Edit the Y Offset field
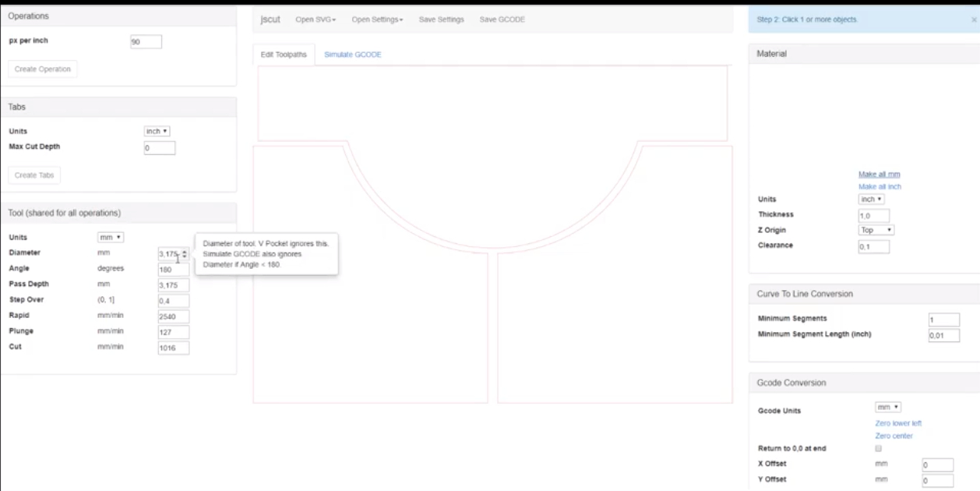The image size is (980, 491). [x=938, y=481]
